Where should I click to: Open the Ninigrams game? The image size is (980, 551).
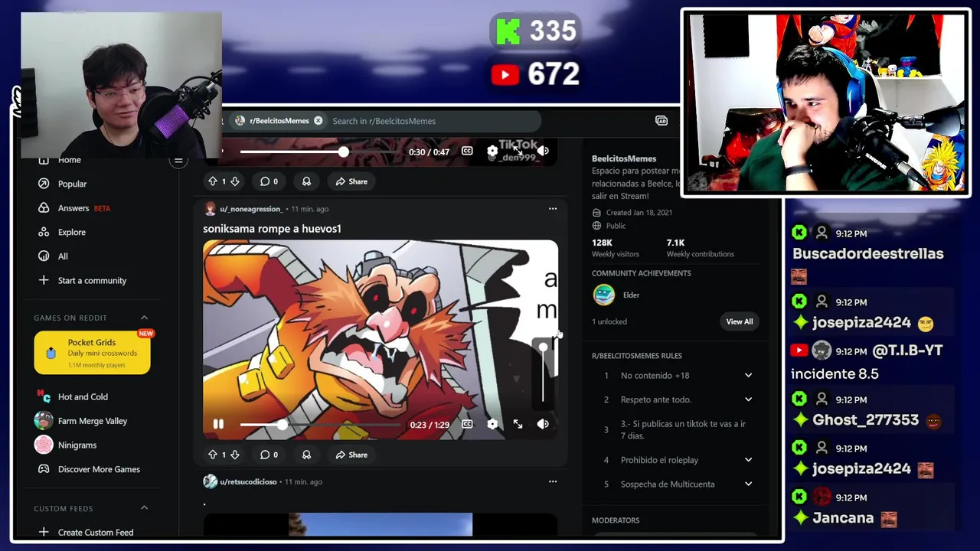77,445
